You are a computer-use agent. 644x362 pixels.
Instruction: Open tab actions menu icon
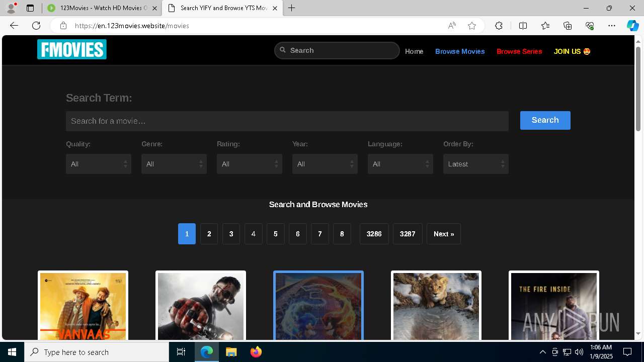click(x=30, y=8)
